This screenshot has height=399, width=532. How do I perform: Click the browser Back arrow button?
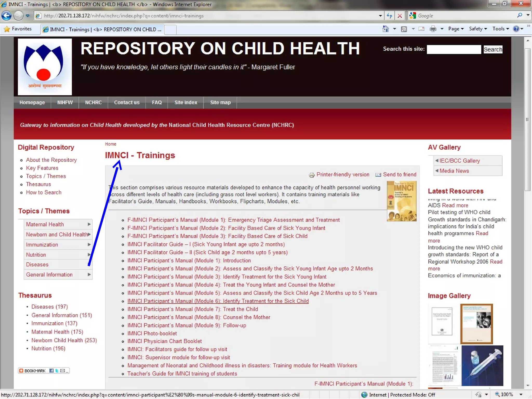point(6,16)
